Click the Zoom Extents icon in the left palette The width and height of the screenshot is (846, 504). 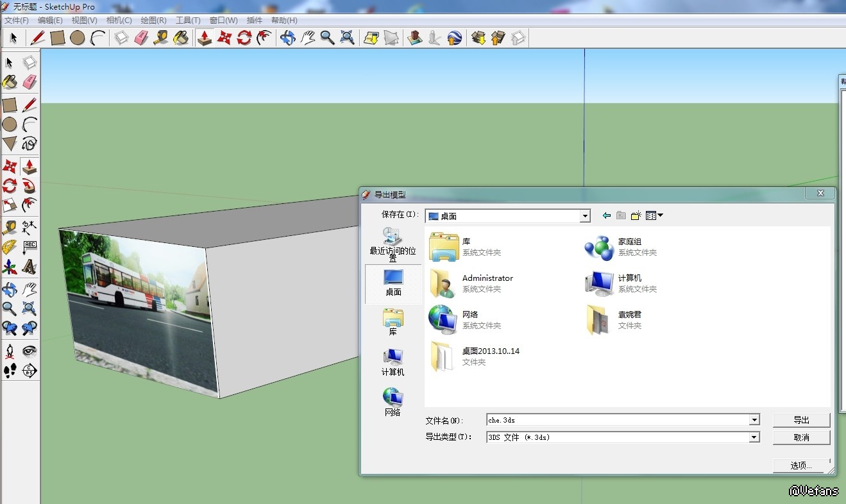pyautogui.click(x=30, y=308)
